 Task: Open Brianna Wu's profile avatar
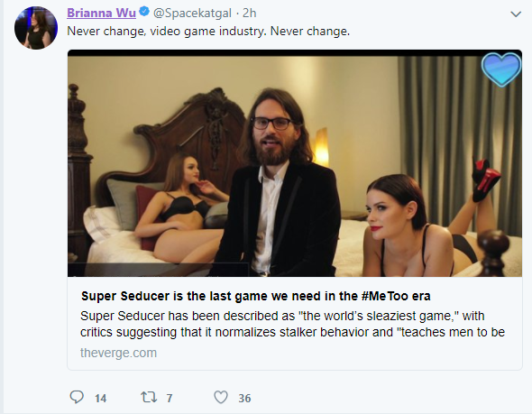[x=36, y=28]
